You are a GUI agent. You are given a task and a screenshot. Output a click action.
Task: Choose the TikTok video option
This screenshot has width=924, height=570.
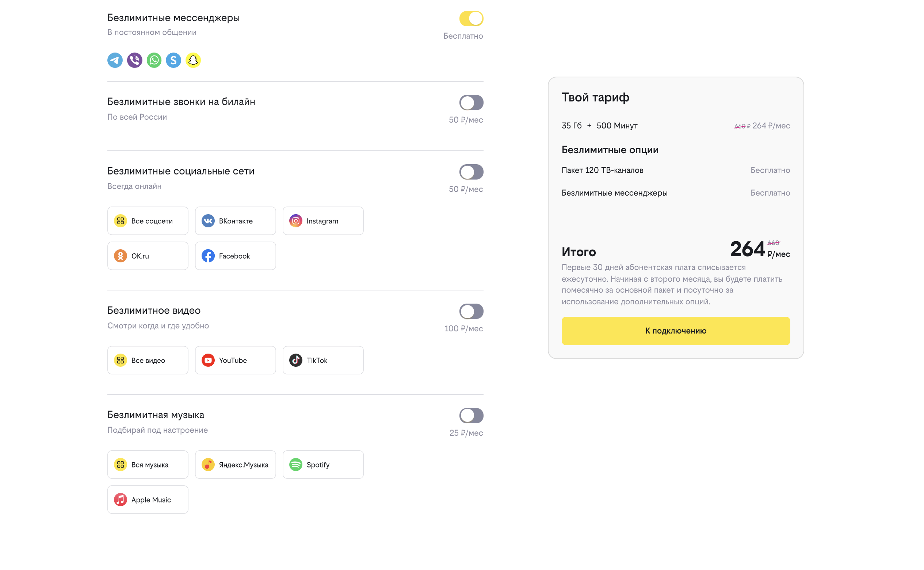coord(323,361)
